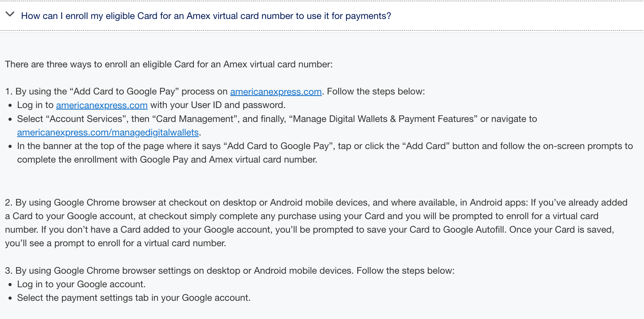Click the "Log in to your Google account" bullet
This screenshot has height=319, width=644.
pos(81,284)
